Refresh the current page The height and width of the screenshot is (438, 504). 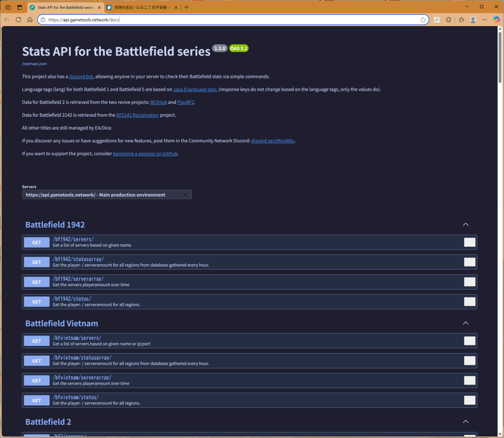pyautogui.click(x=18, y=20)
